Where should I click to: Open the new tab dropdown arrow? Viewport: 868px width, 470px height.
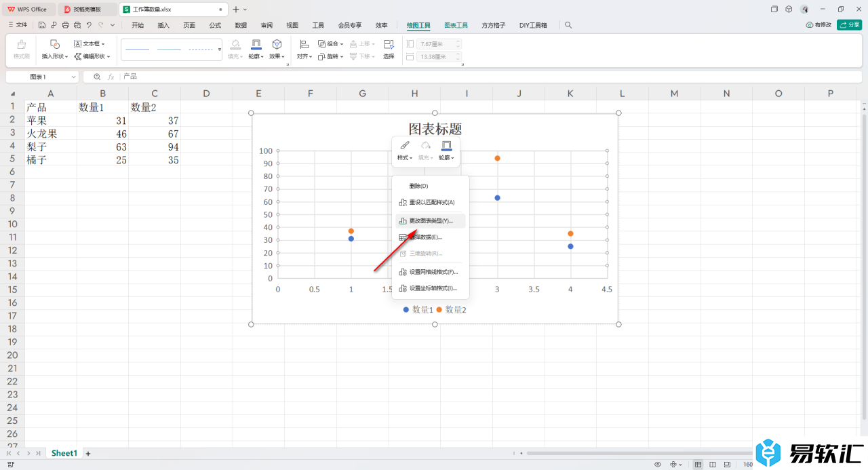(x=245, y=9)
